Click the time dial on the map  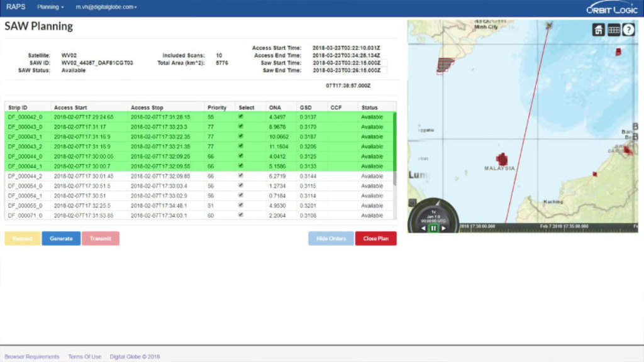click(433, 216)
